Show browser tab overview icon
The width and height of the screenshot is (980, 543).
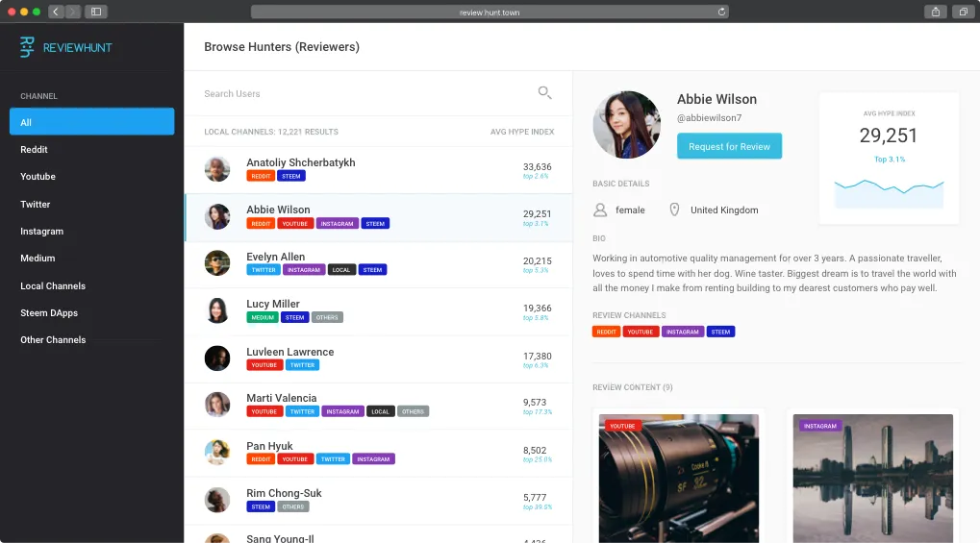coord(963,12)
